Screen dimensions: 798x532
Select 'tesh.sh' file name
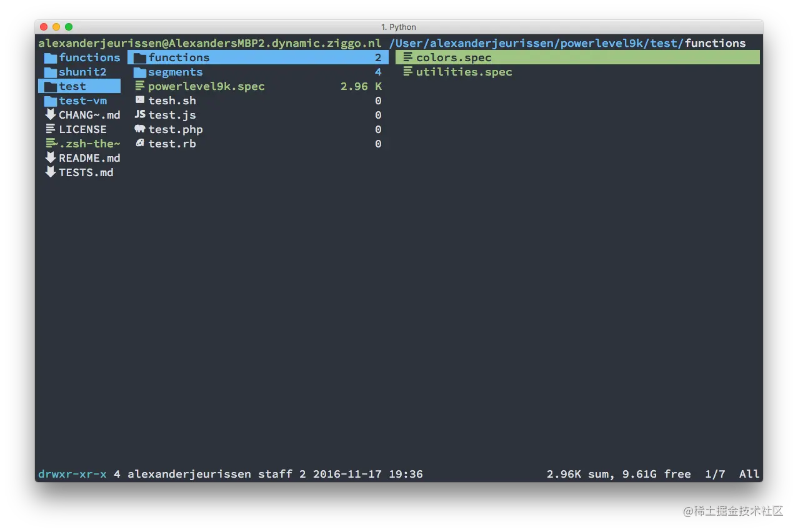(172, 101)
